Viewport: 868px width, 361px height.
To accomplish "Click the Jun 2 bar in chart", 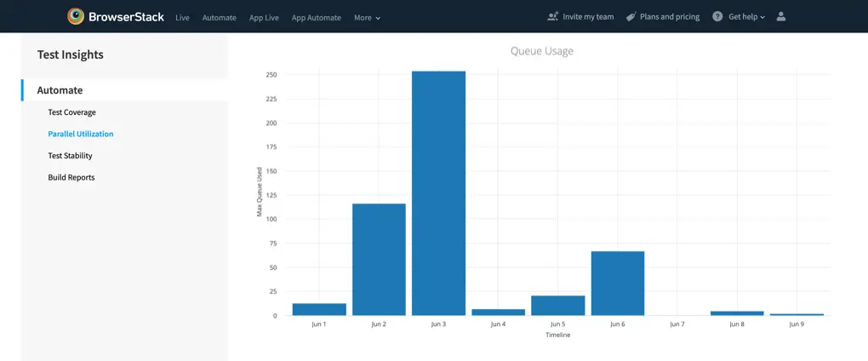I will 379,259.
